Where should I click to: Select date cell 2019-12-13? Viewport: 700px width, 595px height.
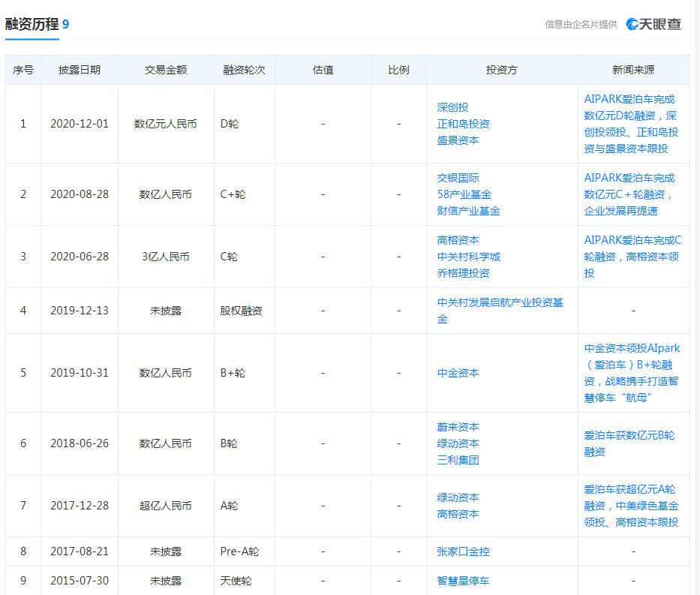tap(80, 311)
